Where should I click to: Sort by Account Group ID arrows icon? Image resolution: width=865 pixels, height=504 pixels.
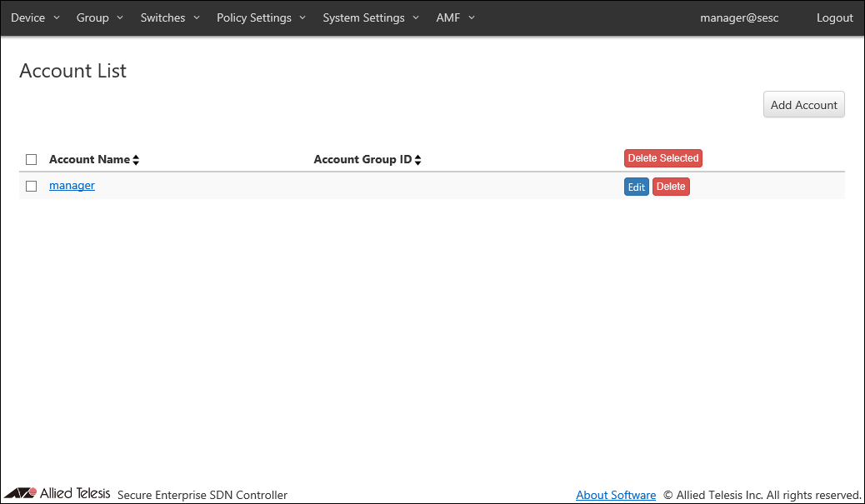click(x=418, y=160)
